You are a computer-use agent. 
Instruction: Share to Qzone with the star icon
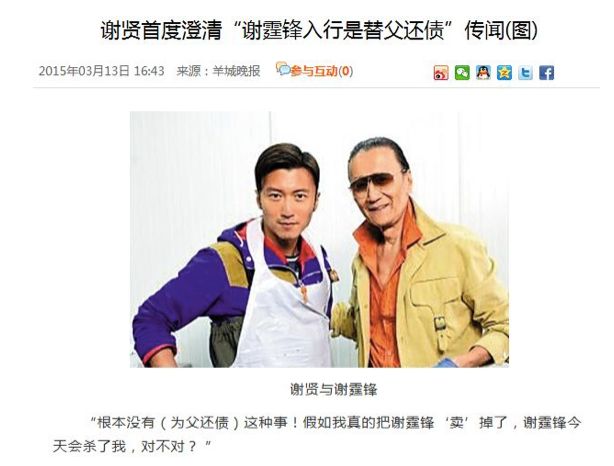(504, 73)
